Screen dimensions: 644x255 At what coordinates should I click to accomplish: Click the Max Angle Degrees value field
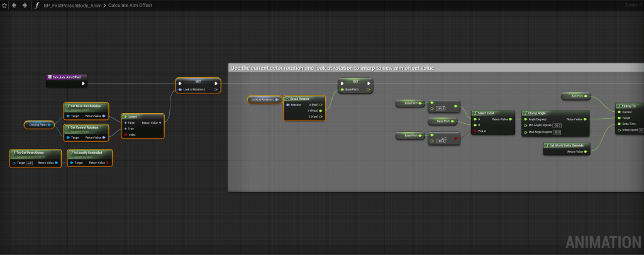(557, 133)
